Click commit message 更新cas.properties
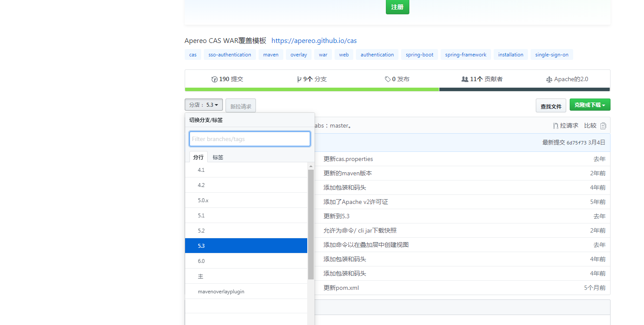The image size is (644, 325). click(348, 159)
